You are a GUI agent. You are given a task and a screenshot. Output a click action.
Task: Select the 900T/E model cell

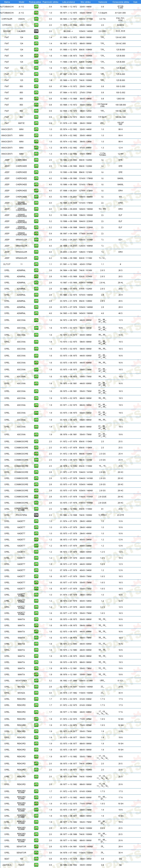pos(21,123)
